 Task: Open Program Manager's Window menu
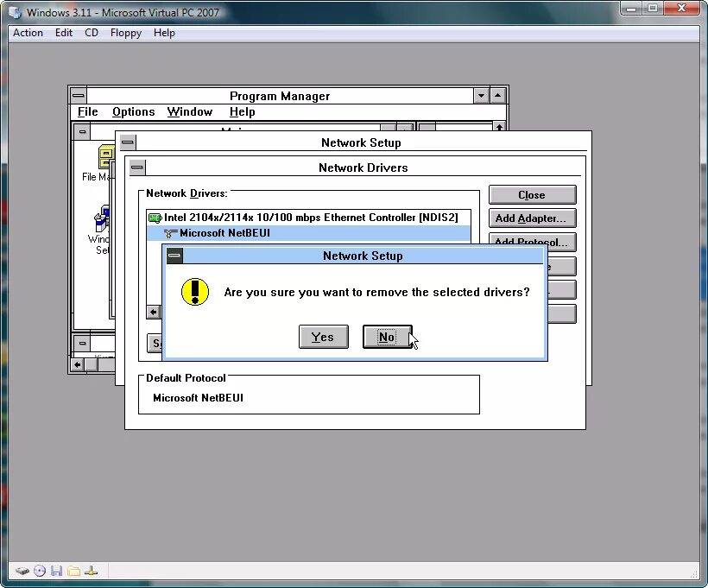point(190,111)
